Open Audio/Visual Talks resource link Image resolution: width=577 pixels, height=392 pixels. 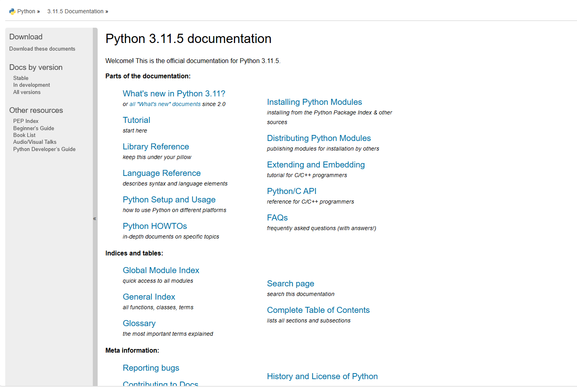35,142
